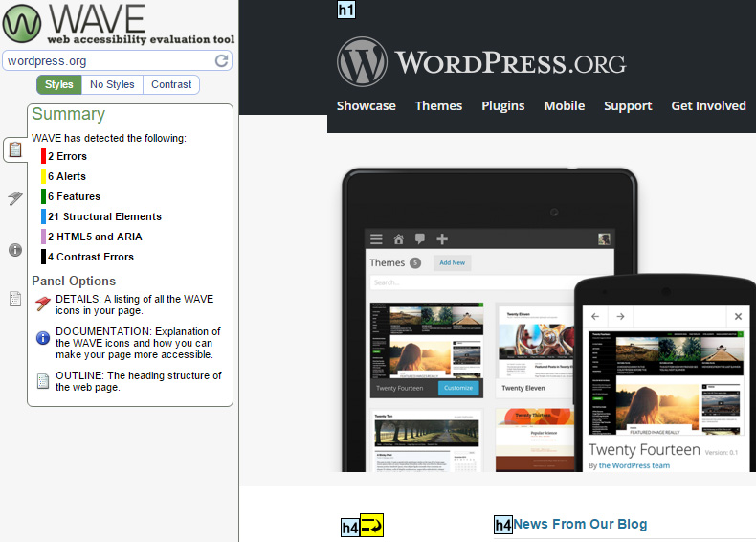Click the yellow Alerts color indicator

[43, 176]
